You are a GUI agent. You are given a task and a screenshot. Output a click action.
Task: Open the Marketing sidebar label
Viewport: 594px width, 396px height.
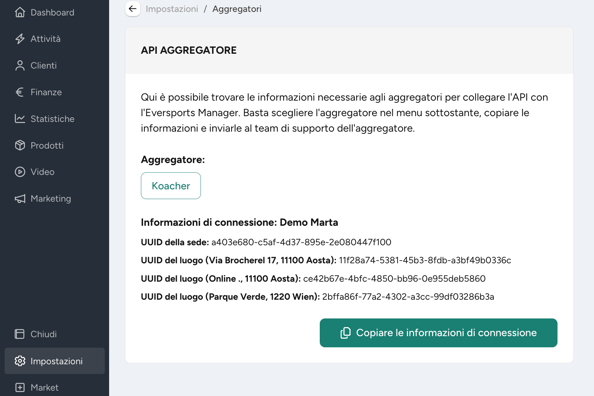click(x=51, y=199)
